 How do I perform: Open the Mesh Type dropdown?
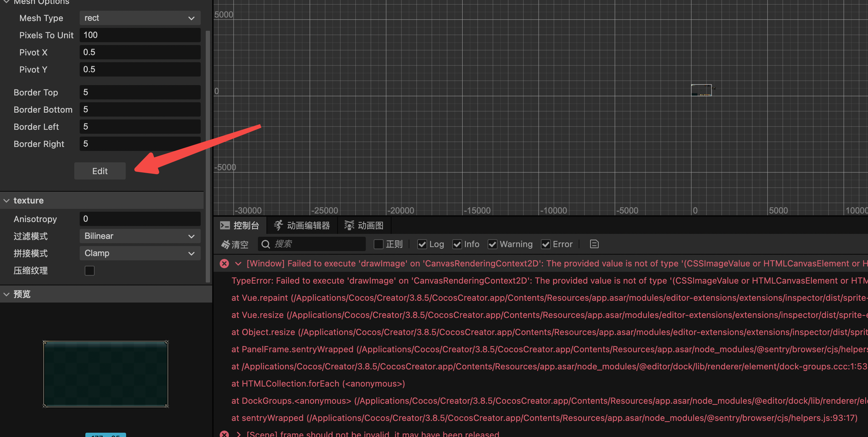coord(140,18)
